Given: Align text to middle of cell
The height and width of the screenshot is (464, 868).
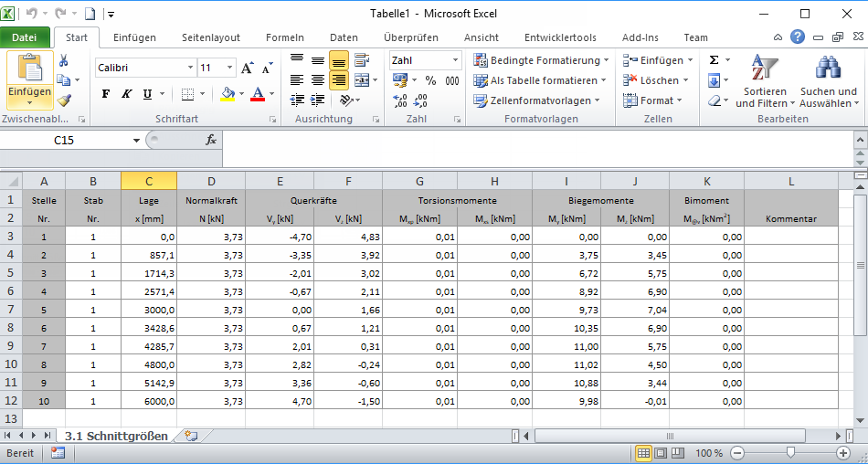Looking at the screenshot, I should [x=318, y=59].
